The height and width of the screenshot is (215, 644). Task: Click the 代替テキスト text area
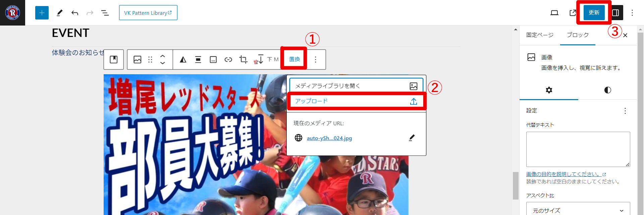coord(578,149)
